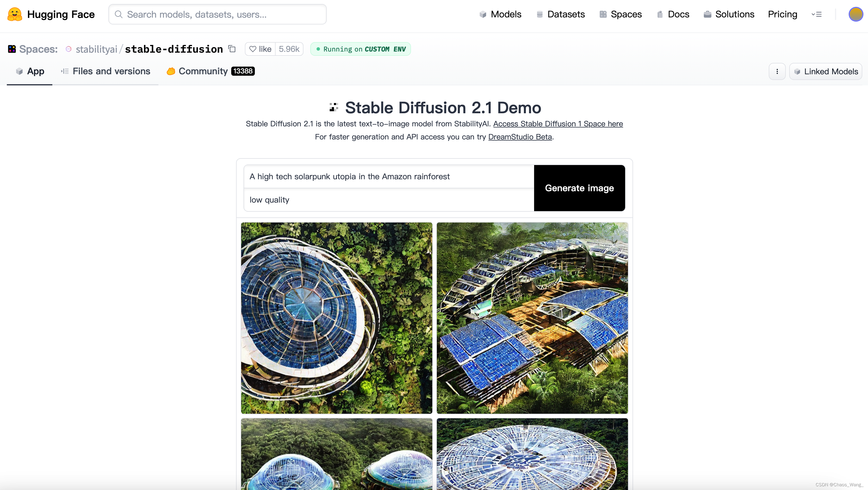
Task: Click the three-dot overflow menu button
Action: click(777, 71)
